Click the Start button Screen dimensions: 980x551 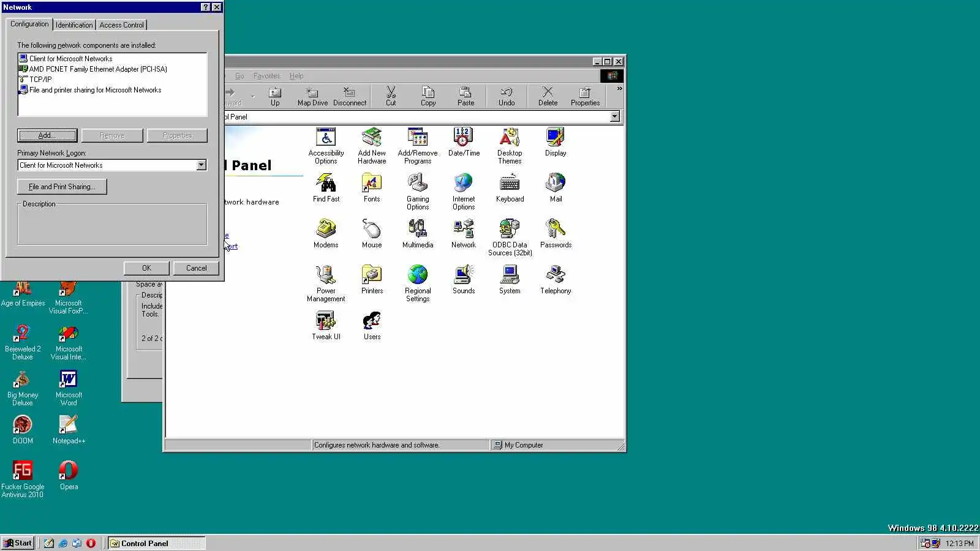[x=18, y=543]
